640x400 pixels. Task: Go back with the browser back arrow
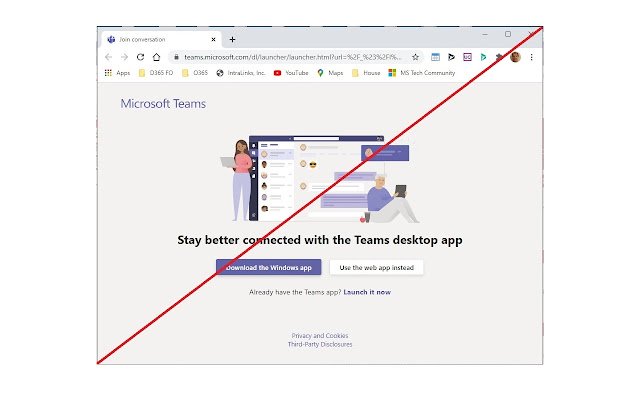[109, 57]
